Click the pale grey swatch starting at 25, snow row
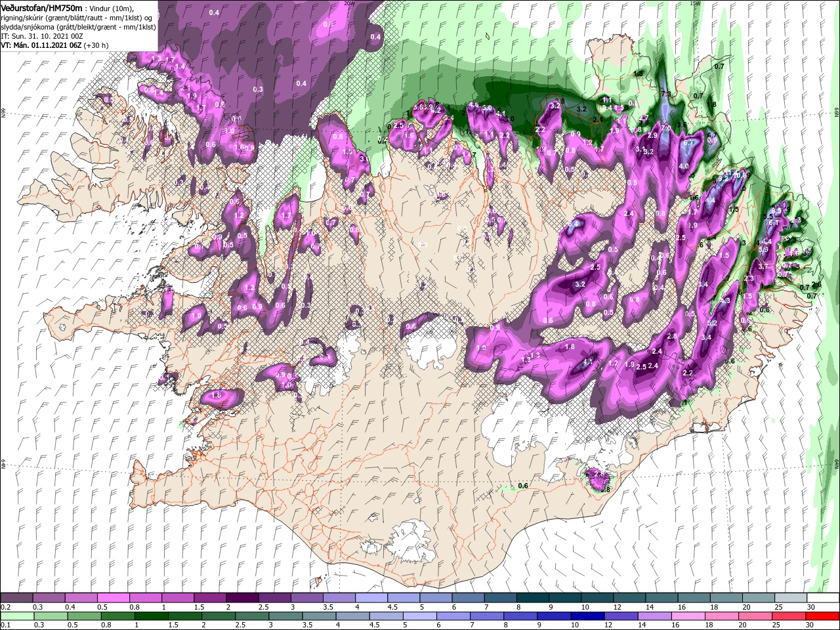 (x=791, y=598)
